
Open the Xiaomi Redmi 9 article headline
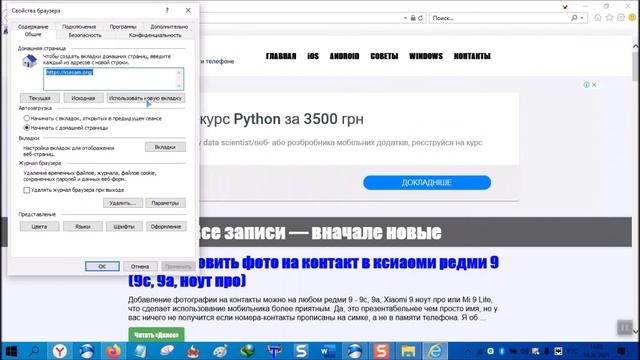(x=313, y=271)
